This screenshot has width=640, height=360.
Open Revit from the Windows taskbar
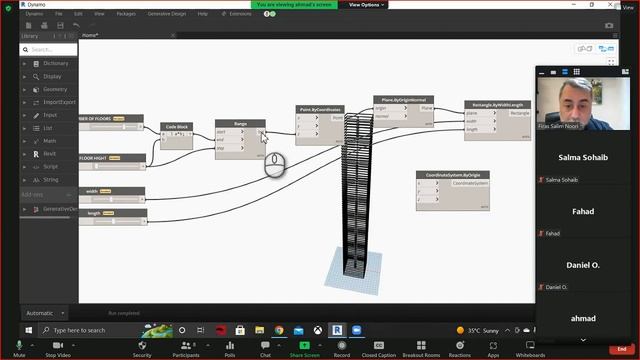click(x=337, y=330)
